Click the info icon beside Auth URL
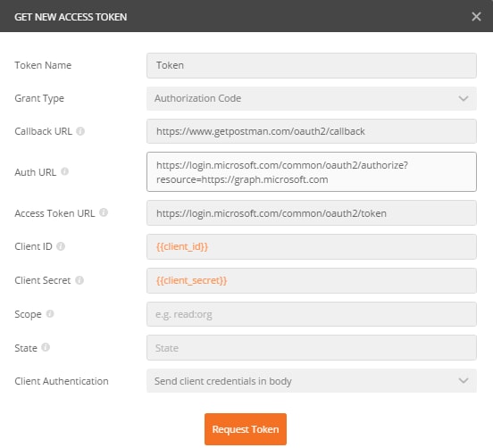 65,171
